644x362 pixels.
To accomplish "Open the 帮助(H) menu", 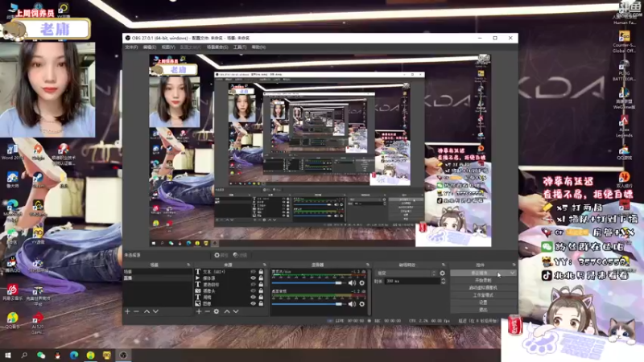I will 258,47.
